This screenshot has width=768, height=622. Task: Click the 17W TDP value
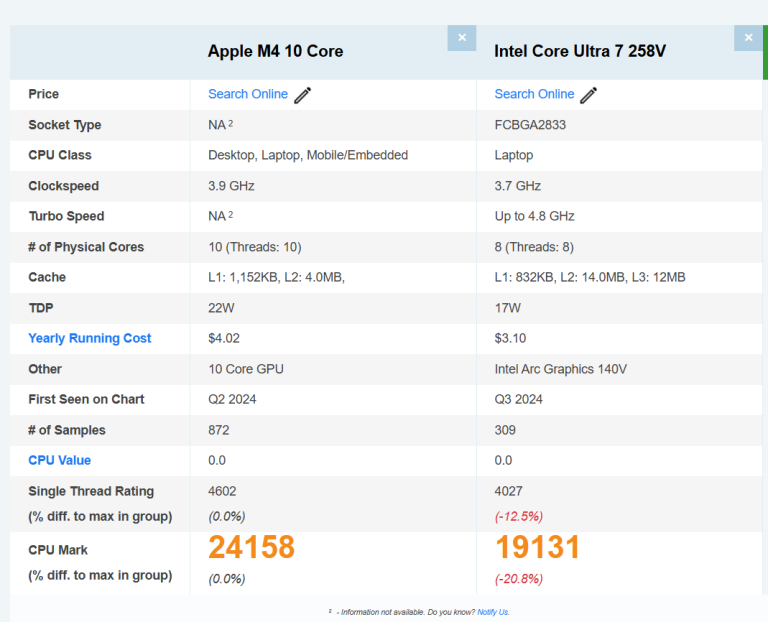(507, 308)
